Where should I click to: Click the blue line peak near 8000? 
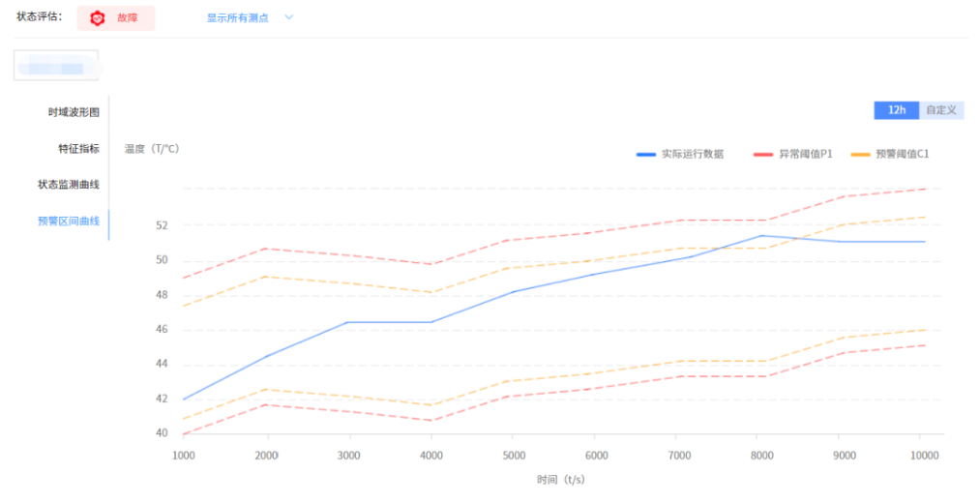coord(762,235)
